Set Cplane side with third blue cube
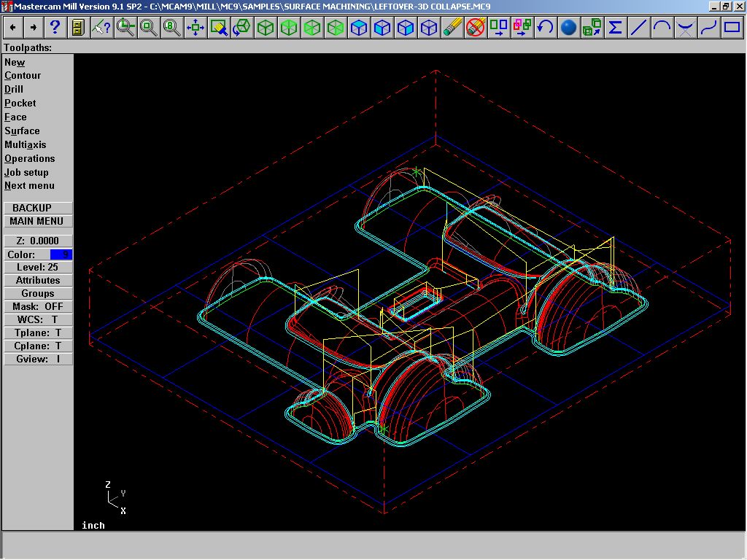Image resolution: width=747 pixels, height=560 pixels. tap(406, 28)
